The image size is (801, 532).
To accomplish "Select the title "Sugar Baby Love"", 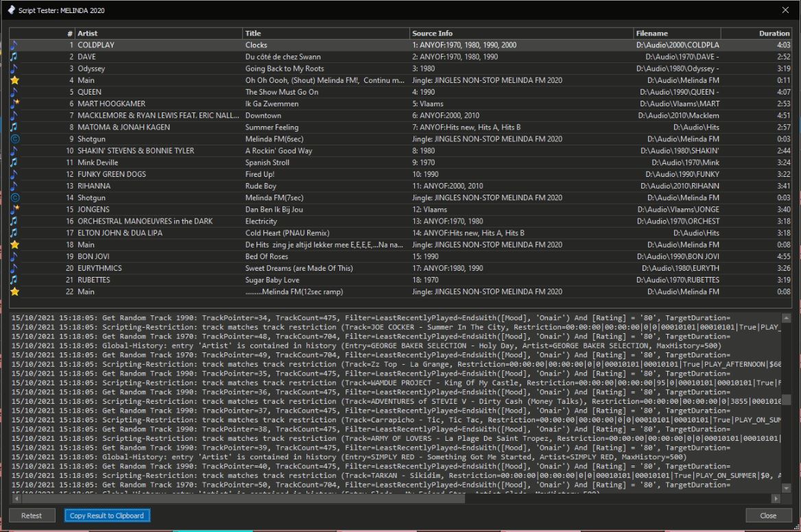I will coord(272,280).
